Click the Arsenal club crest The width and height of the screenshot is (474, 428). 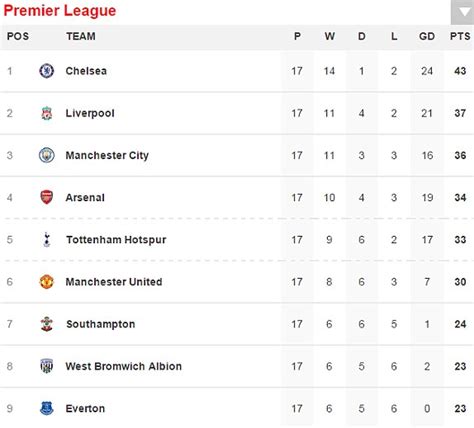(x=47, y=197)
